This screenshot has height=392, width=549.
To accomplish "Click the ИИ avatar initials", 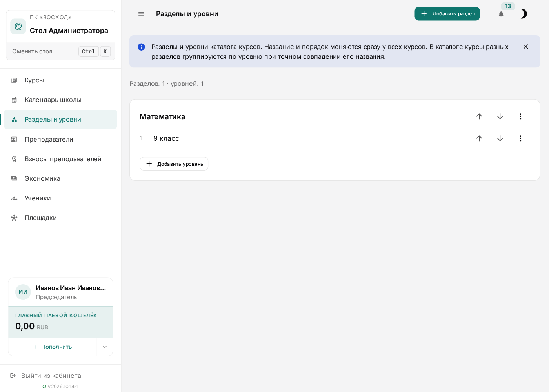I will (x=23, y=292).
